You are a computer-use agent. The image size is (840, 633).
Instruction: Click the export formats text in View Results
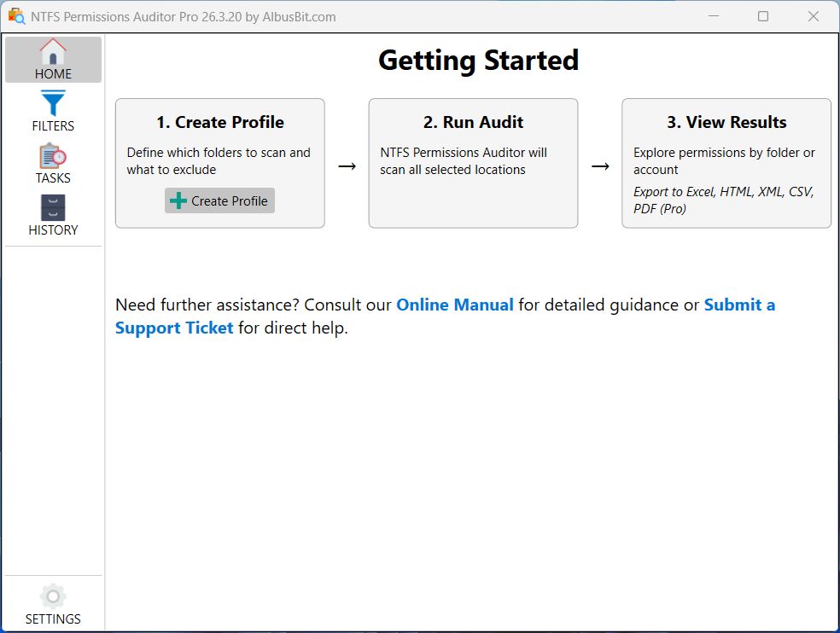pos(723,200)
